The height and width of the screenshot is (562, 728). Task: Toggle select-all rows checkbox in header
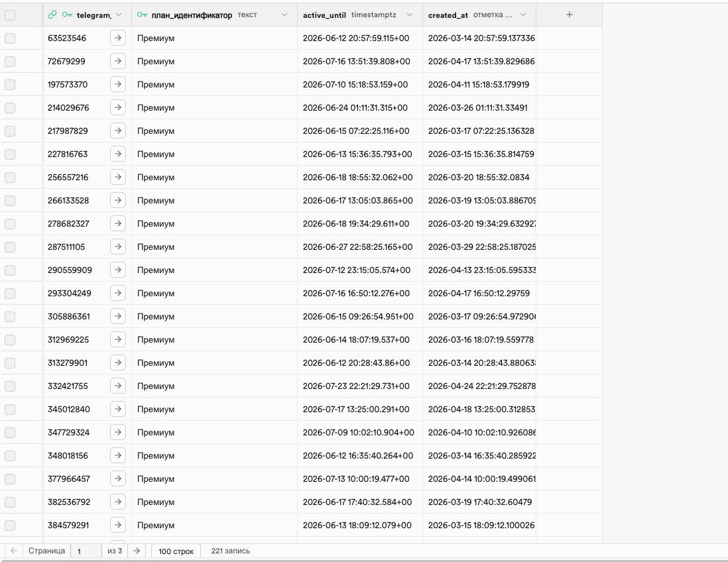(10, 15)
